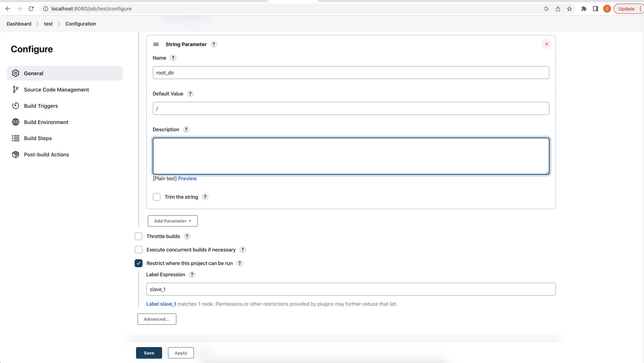Image resolution: width=644 pixels, height=363 pixels.
Task: Open the description Preview link
Action: 187,178
